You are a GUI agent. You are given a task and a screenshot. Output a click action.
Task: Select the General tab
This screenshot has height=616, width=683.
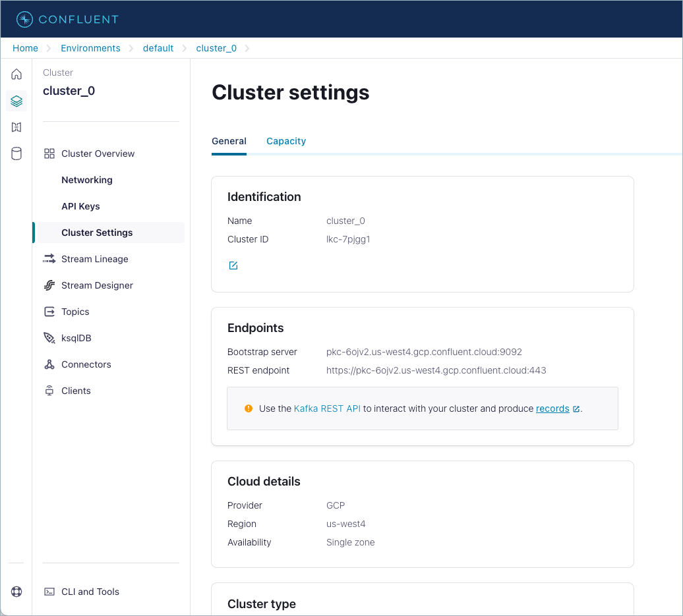point(229,141)
